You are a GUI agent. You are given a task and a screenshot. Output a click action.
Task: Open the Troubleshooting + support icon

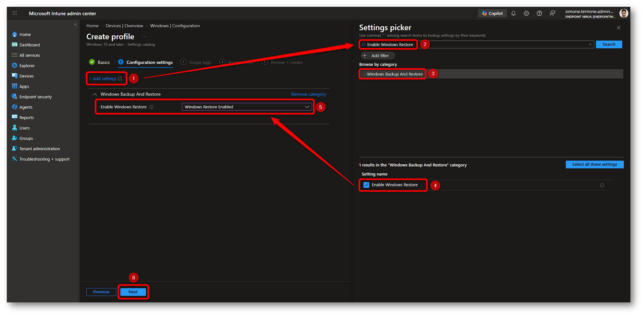click(x=15, y=159)
